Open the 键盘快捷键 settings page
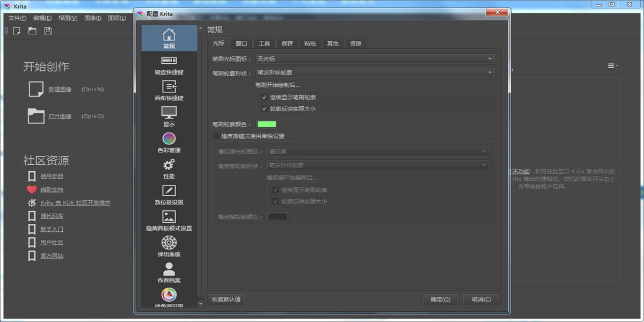The height and width of the screenshot is (322, 644). tap(169, 65)
